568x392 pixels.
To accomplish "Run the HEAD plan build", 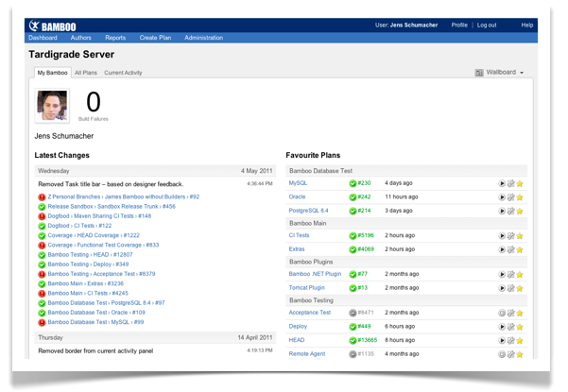I will tap(502, 341).
